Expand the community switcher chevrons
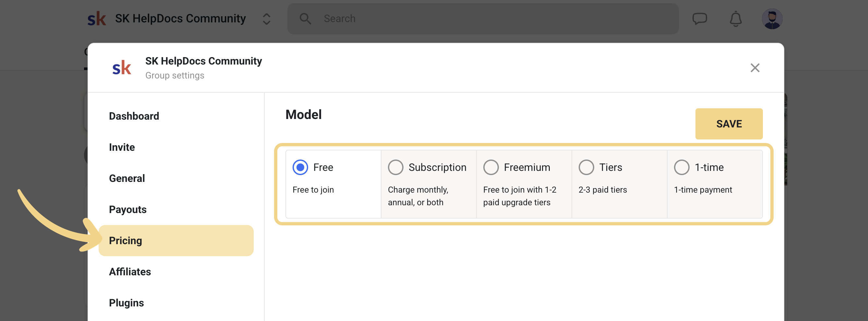 [266, 19]
